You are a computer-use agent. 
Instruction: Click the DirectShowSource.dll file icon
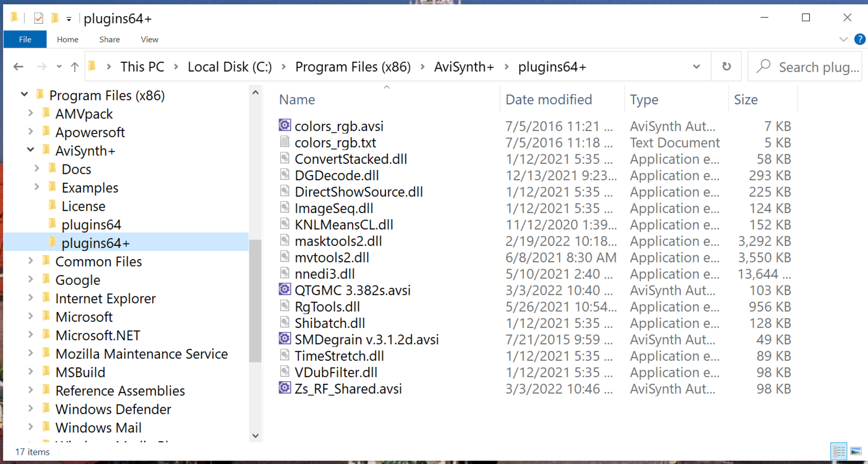[x=285, y=191]
